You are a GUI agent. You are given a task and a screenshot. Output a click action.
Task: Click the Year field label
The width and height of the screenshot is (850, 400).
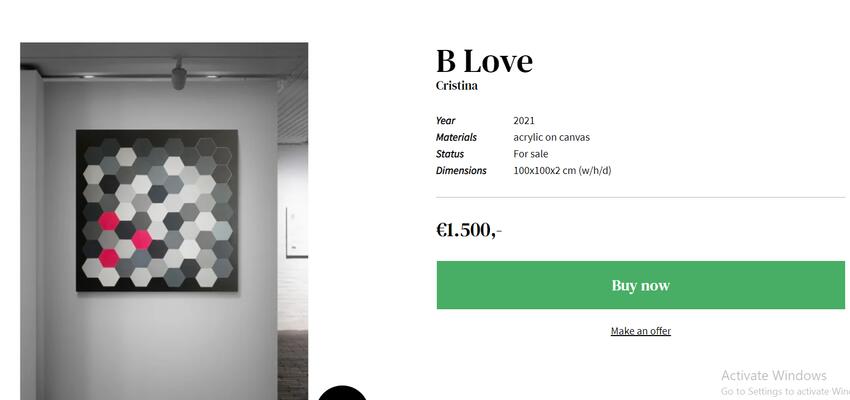click(x=446, y=120)
